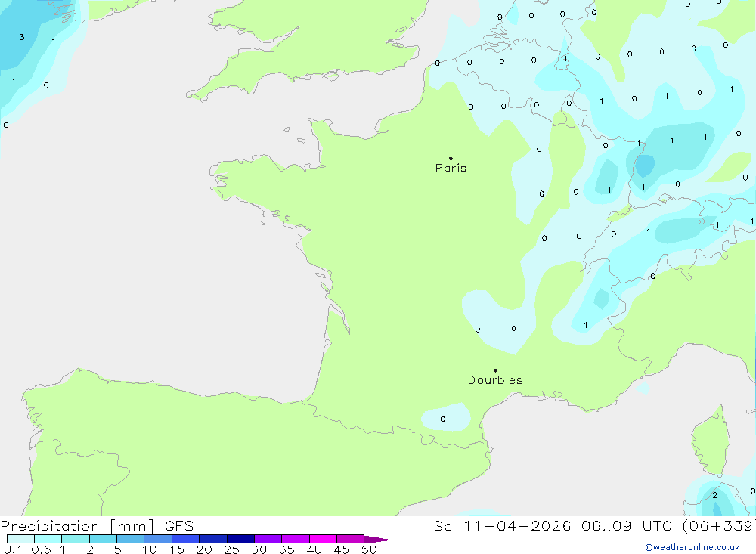Click the Dourbies city label
This screenshot has height=554, width=756.
click(495, 380)
